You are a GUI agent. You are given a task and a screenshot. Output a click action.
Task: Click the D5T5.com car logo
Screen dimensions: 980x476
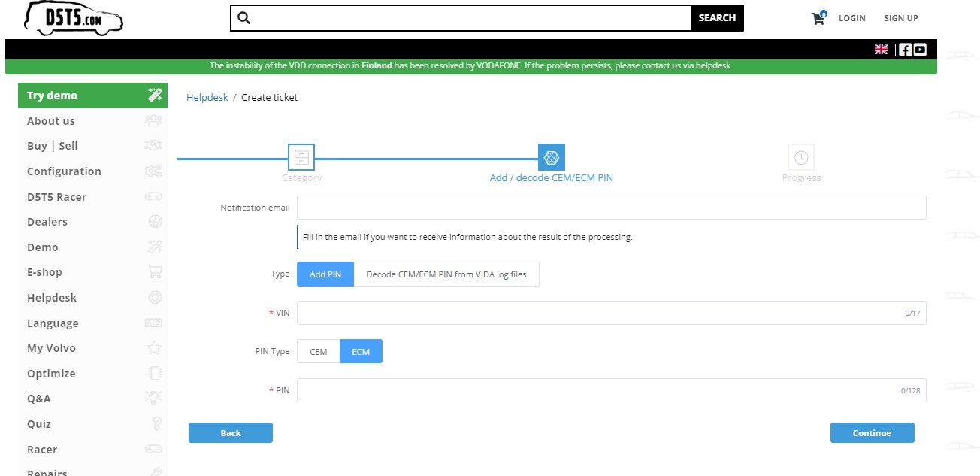click(x=74, y=18)
